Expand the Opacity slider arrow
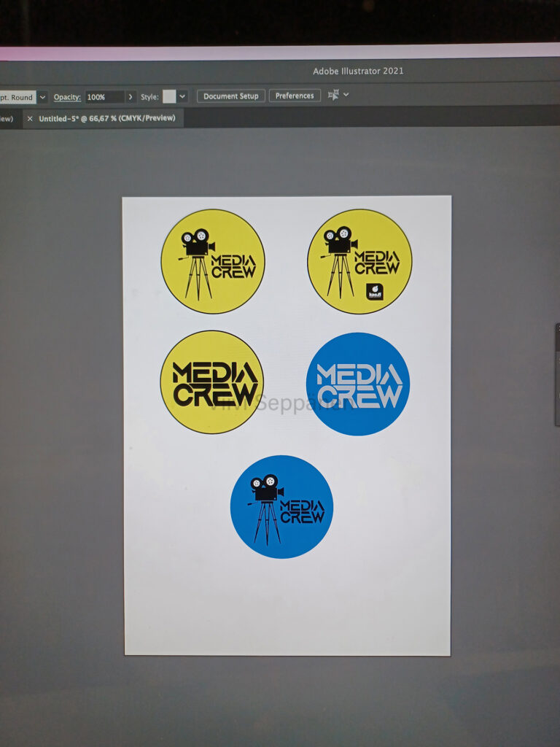 point(131,97)
